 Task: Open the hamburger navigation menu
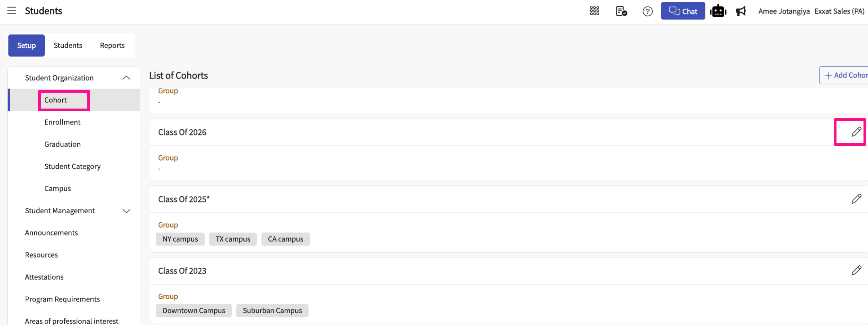12,11
